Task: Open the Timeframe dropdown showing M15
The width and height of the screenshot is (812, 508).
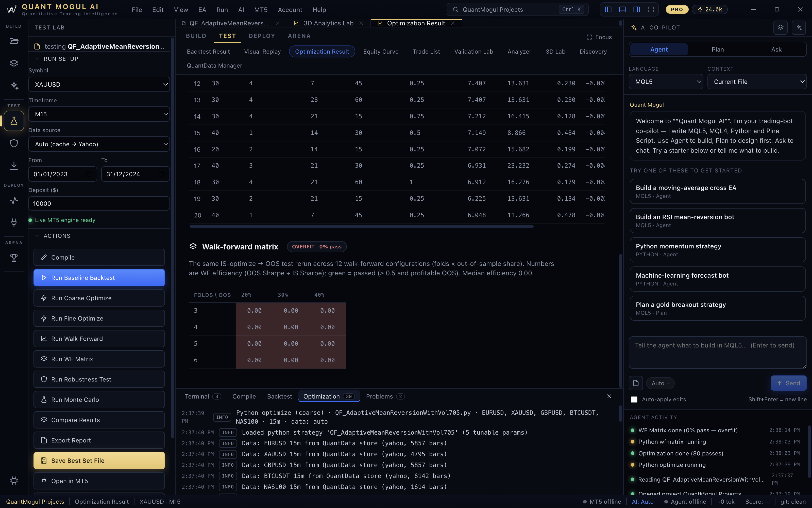Action: (x=99, y=114)
